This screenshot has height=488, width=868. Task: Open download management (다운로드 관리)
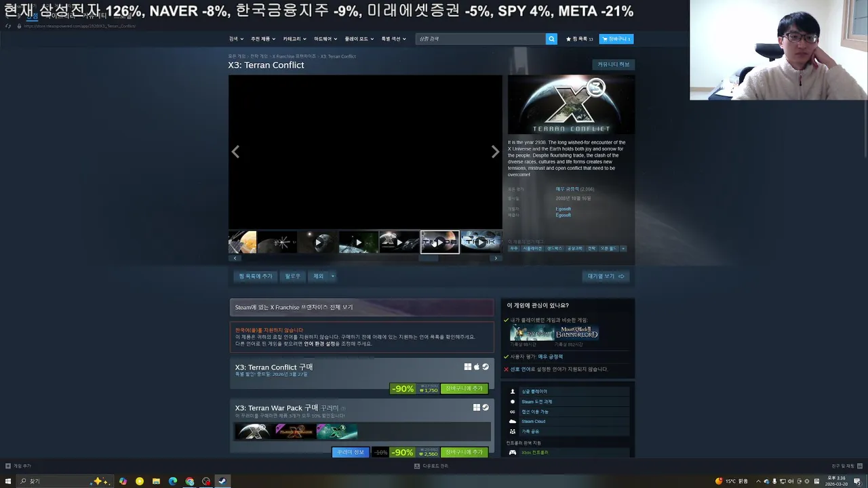(x=431, y=466)
